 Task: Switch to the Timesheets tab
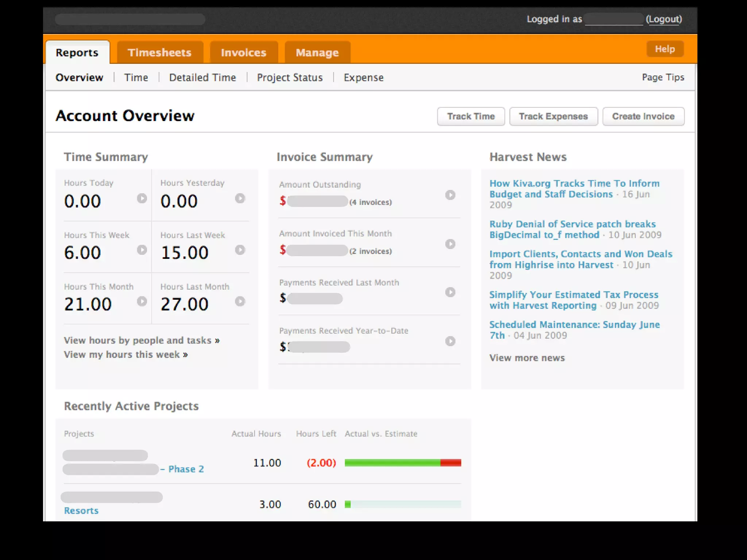[160, 53]
